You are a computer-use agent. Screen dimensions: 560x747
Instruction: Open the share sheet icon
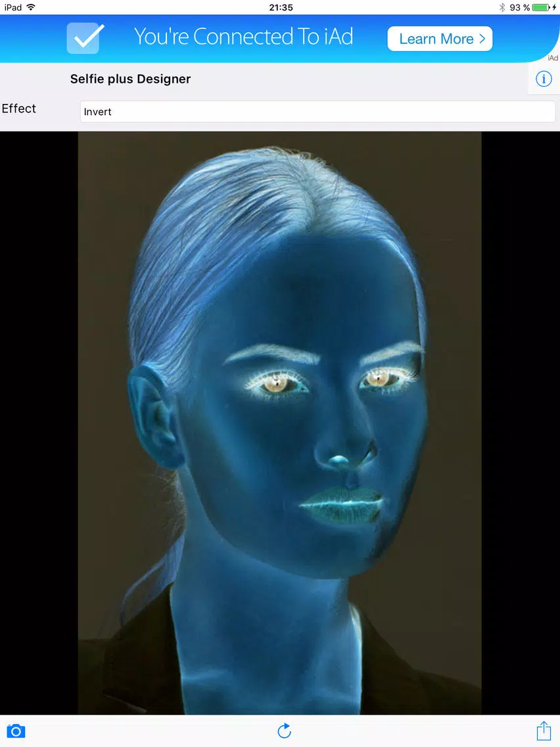544,731
